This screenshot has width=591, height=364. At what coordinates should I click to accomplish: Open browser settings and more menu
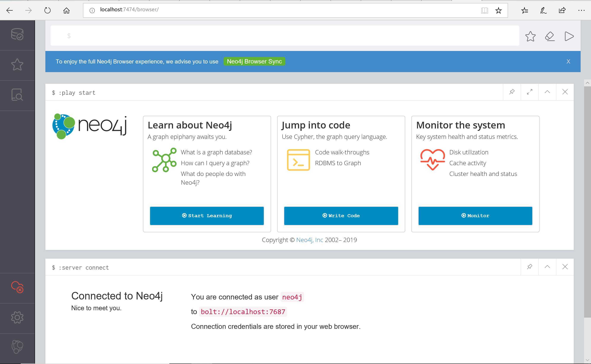pos(581,10)
